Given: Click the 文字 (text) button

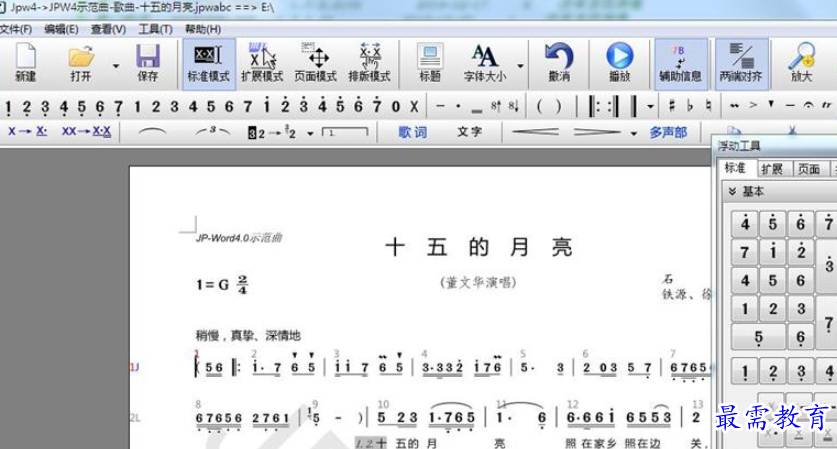Looking at the screenshot, I should pyautogui.click(x=470, y=132).
